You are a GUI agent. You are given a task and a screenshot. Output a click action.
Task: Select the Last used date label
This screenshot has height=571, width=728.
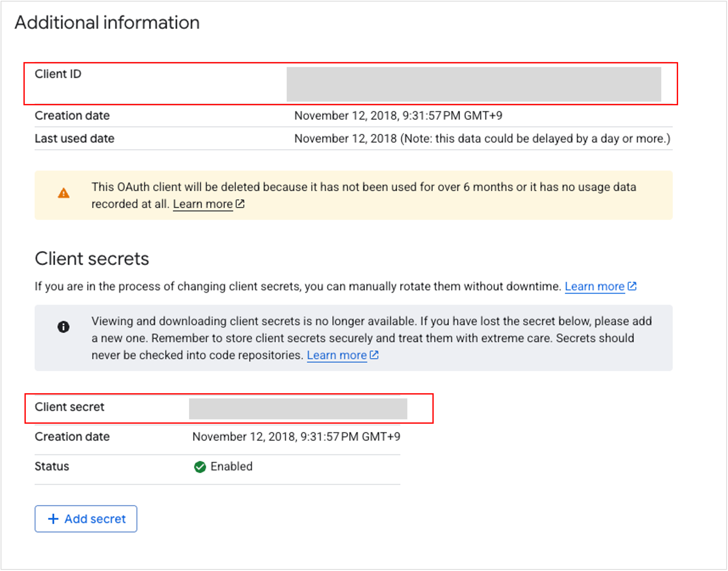click(x=74, y=138)
